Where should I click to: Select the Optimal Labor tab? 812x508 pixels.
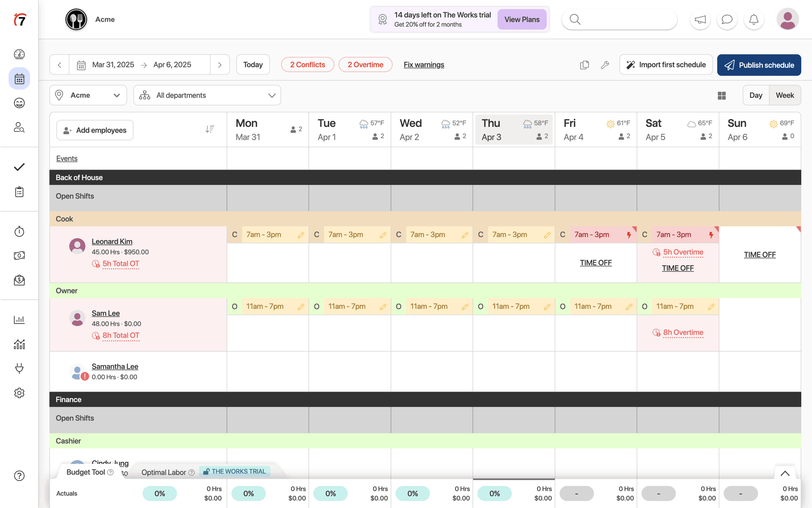point(164,472)
